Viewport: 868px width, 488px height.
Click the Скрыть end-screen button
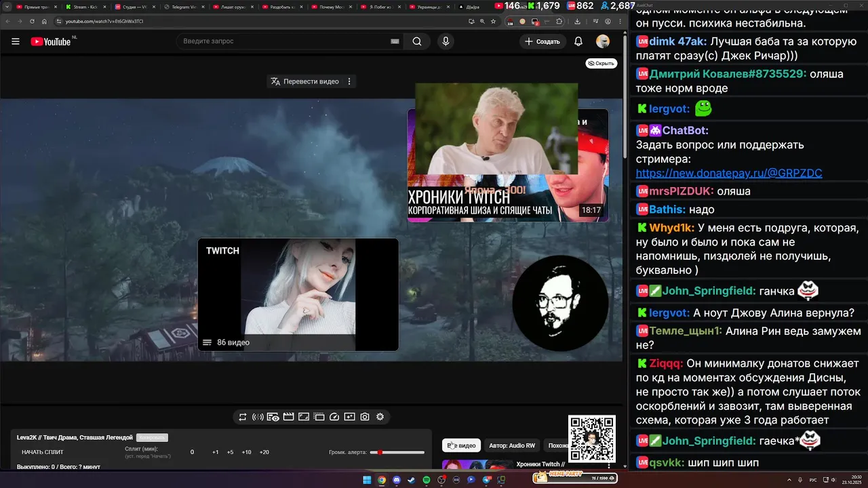point(601,63)
